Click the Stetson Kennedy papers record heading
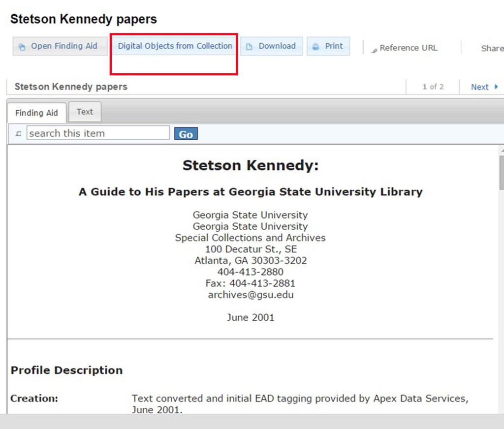This screenshot has width=504, height=429. tap(71, 87)
